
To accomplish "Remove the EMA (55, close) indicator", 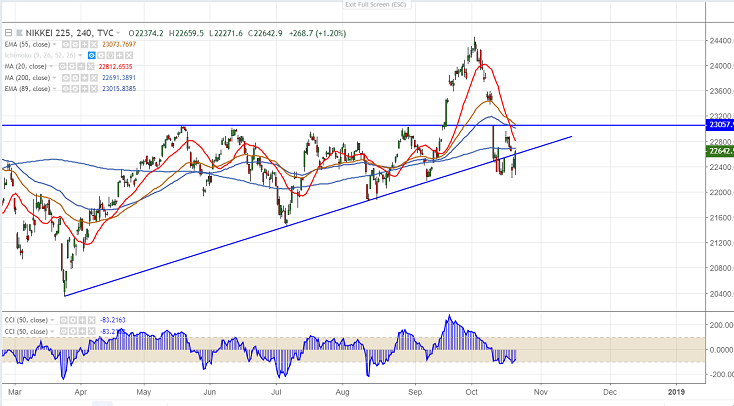I will [x=94, y=44].
